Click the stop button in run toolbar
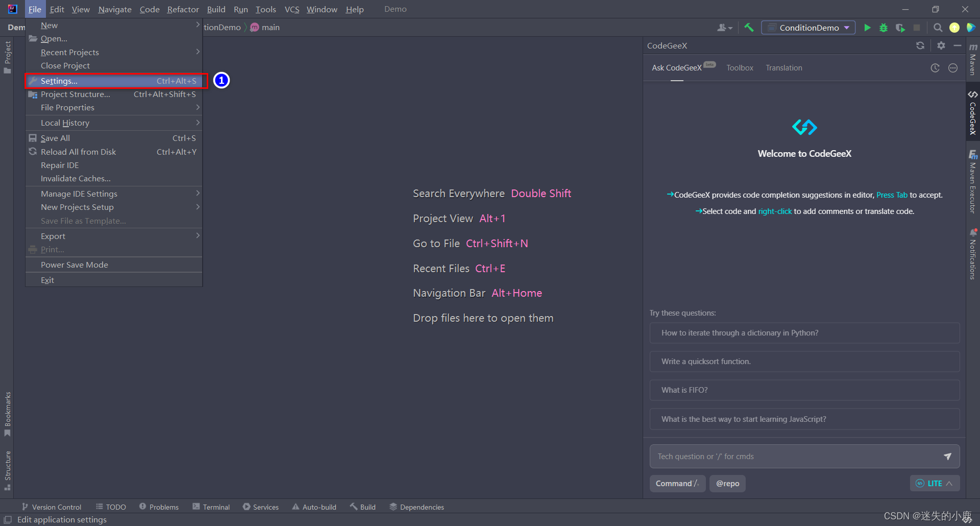This screenshot has height=526, width=980. click(917, 28)
